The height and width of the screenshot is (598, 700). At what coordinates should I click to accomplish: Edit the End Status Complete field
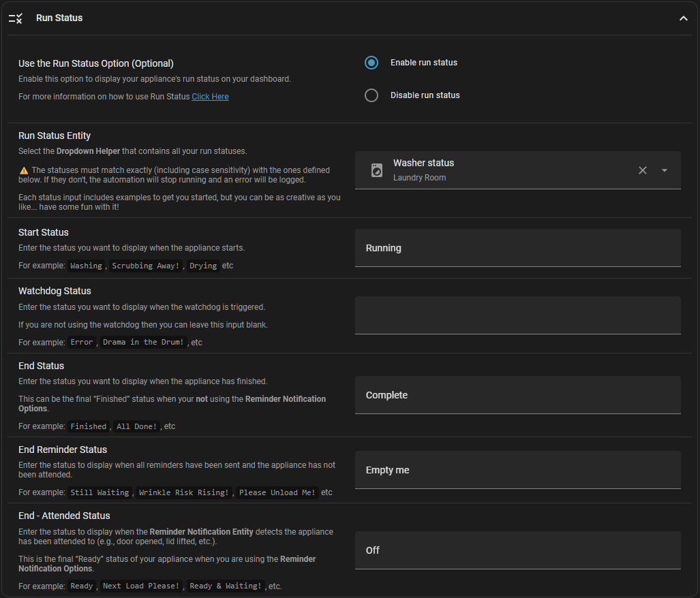click(x=517, y=395)
